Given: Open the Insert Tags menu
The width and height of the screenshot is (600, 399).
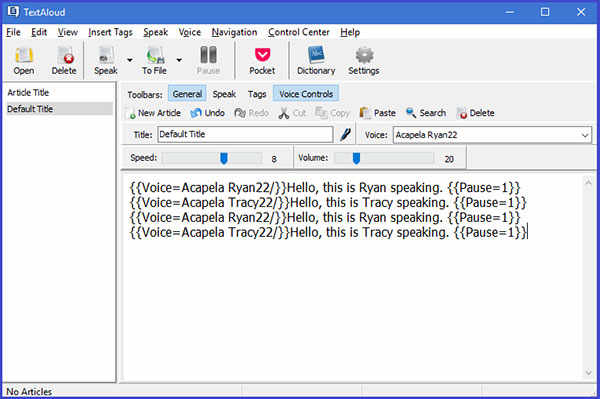Looking at the screenshot, I should (x=110, y=33).
